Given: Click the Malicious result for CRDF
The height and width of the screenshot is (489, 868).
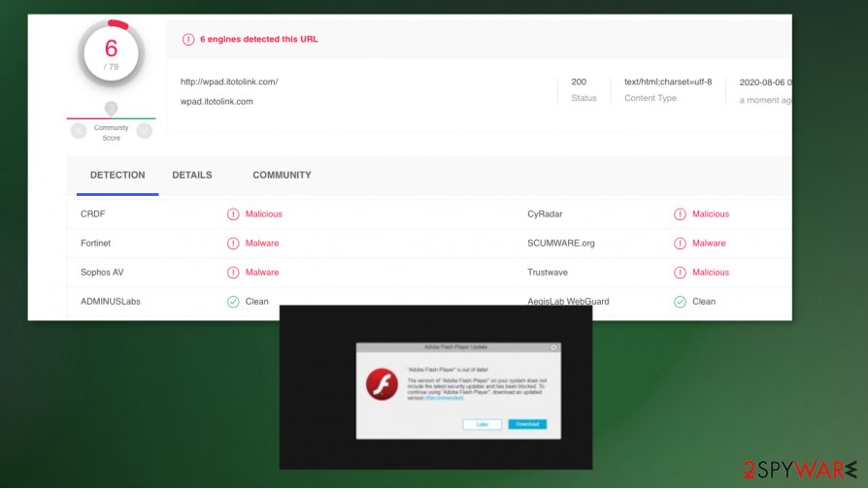Looking at the screenshot, I should point(264,214).
